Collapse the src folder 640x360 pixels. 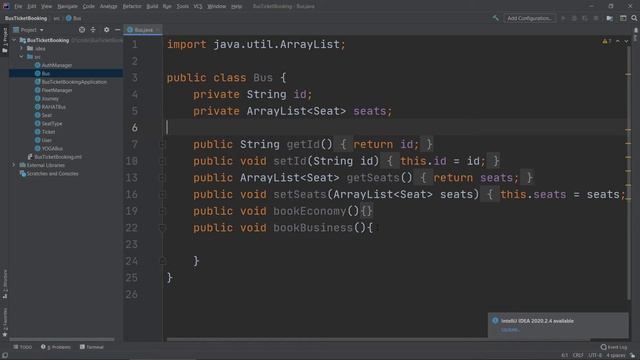22,57
